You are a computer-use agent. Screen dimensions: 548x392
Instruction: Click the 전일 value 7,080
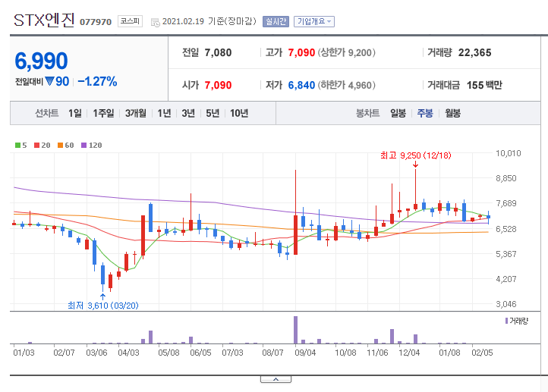(x=218, y=53)
